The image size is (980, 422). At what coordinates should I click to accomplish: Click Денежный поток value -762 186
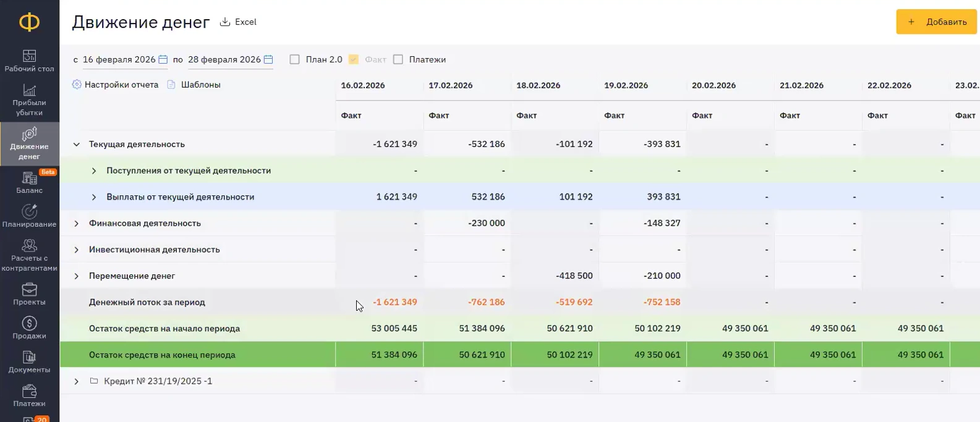[x=487, y=302]
